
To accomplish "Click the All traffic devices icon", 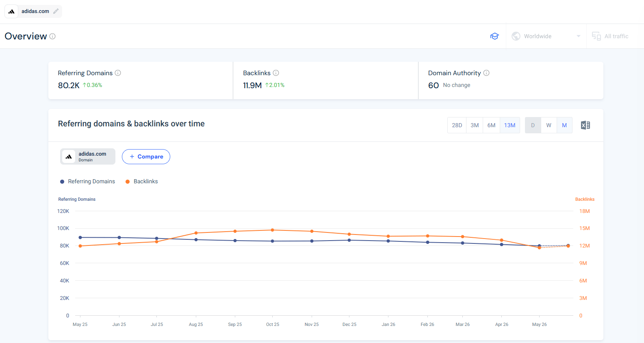I will tap(596, 36).
